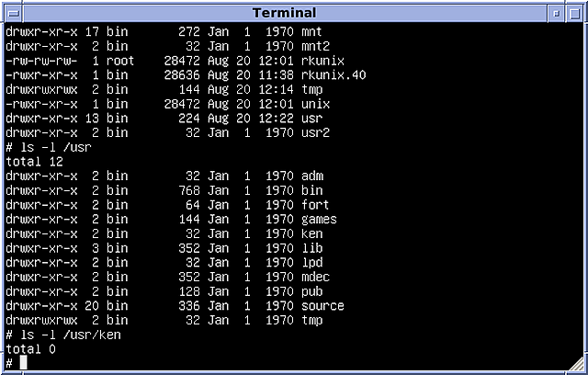Click the 'unix' file name

[315, 104]
